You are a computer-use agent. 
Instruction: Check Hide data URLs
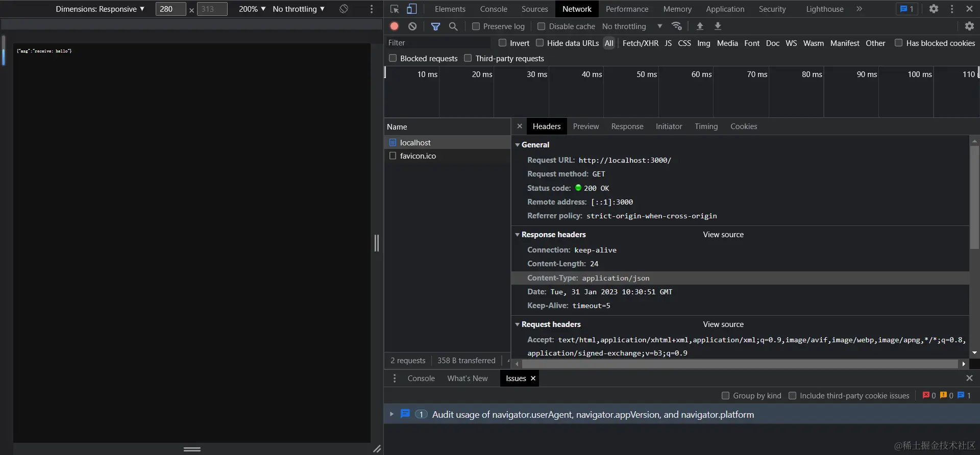tap(540, 43)
